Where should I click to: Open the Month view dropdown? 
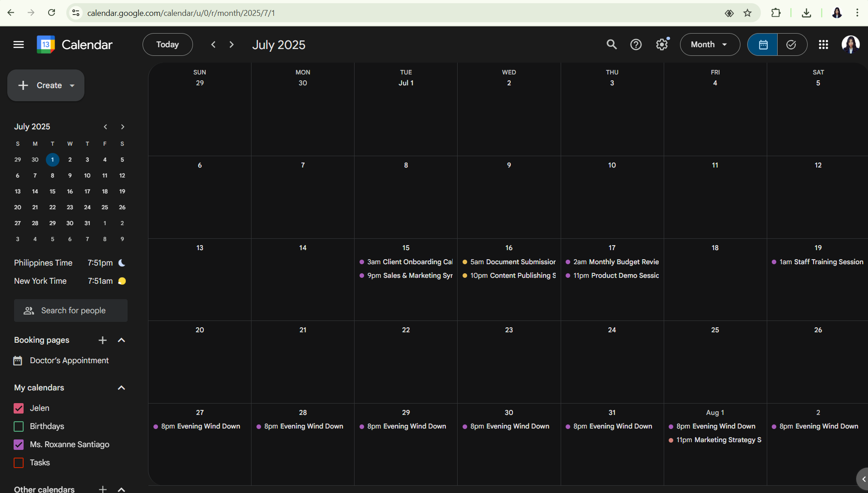710,44
